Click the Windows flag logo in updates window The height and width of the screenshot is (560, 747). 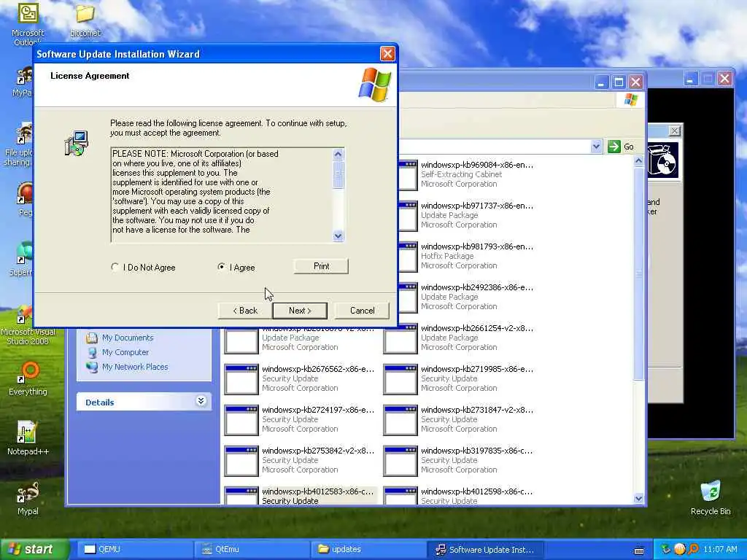(x=631, y=99)
